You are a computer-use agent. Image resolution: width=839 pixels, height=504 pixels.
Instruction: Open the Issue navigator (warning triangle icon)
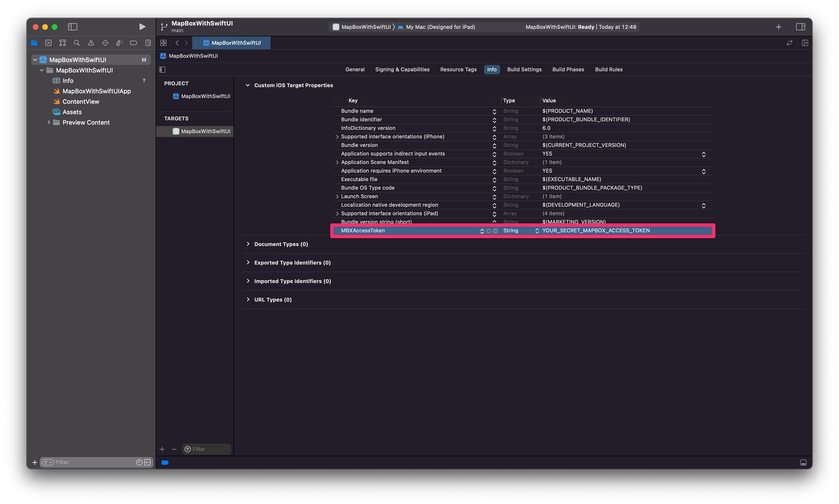click(x=91, y=43)
